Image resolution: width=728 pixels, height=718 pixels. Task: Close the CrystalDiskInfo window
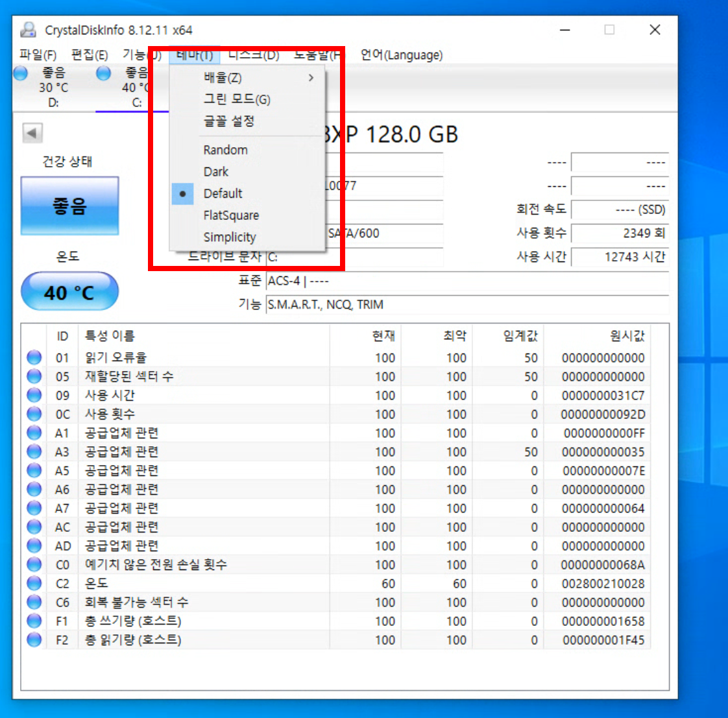click(x=655, y=30)
